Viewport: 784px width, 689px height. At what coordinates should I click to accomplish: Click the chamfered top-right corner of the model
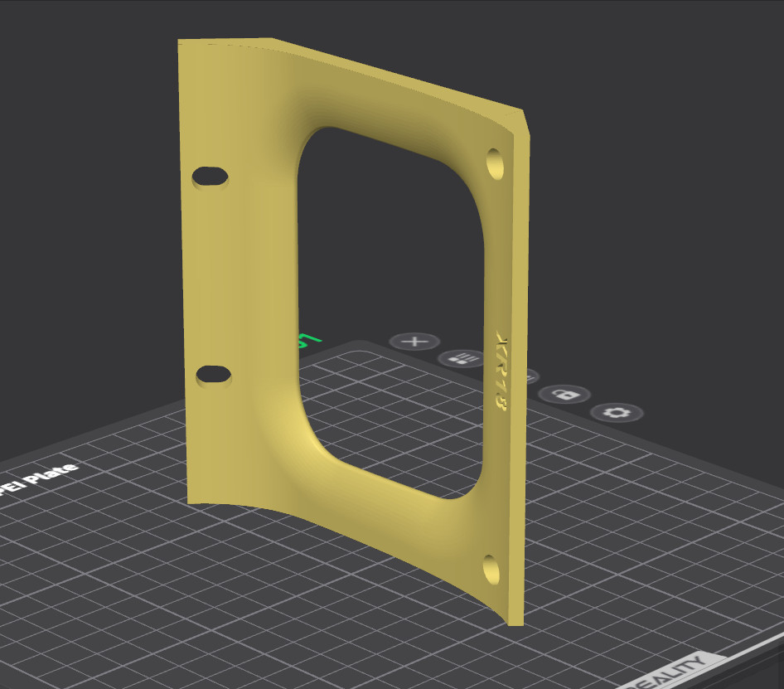pos(521,123)
